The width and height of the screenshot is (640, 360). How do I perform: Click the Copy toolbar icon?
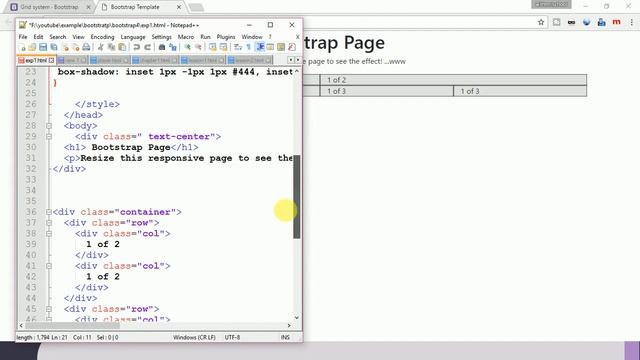tap(111, 47)
